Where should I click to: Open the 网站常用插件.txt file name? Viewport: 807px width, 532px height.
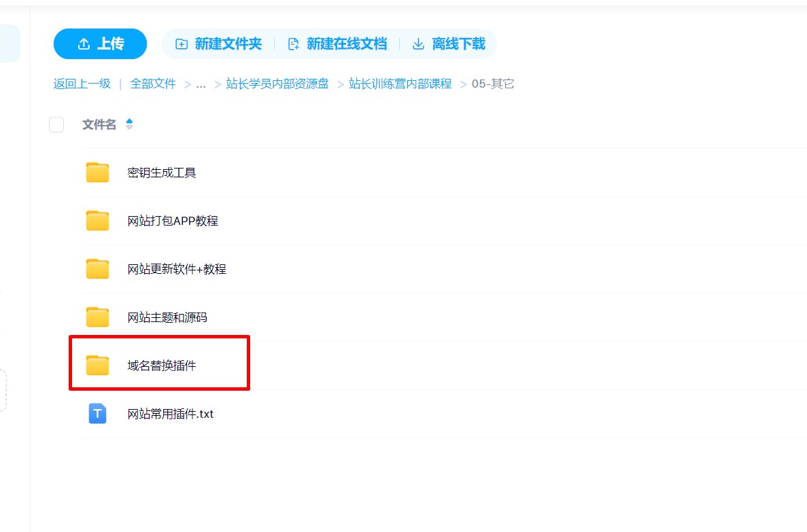171,414
